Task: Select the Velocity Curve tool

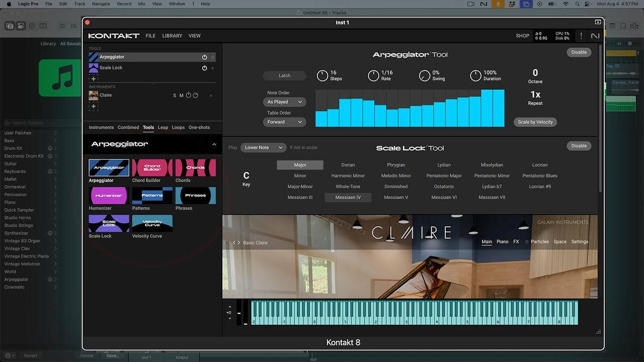Action: click(152, 223)
